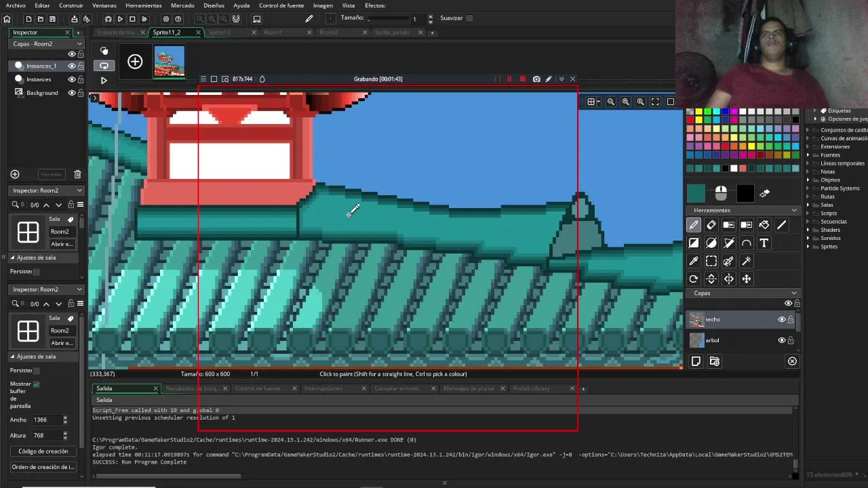Zoom in on the sprite canvas

[640, 102]
